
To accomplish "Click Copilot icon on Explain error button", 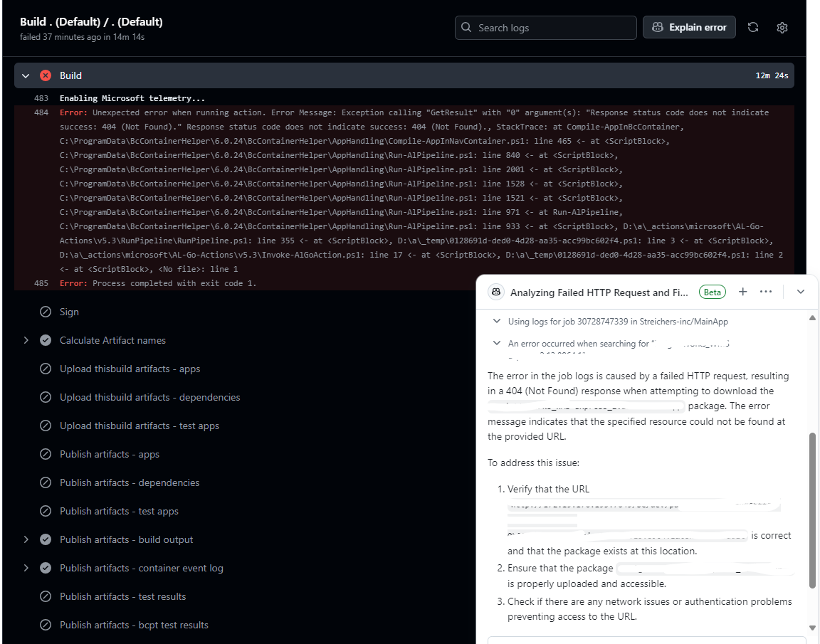I will pos(658,27).
